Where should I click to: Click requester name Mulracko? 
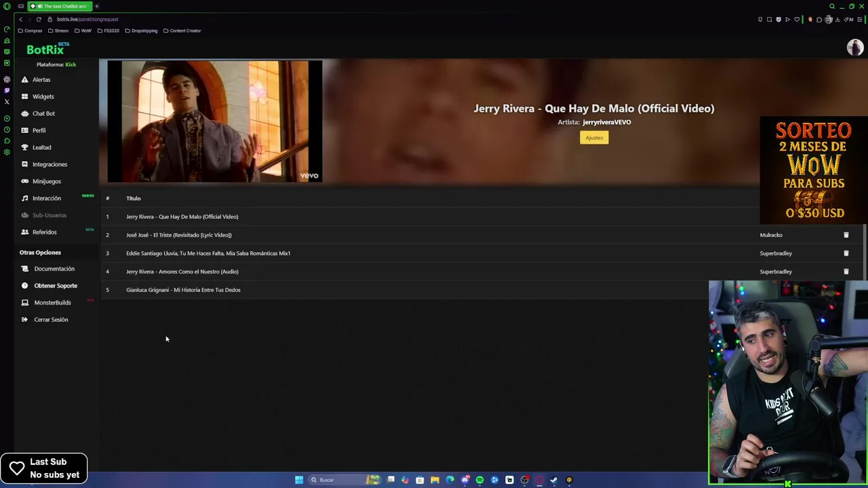pos(771,235)
